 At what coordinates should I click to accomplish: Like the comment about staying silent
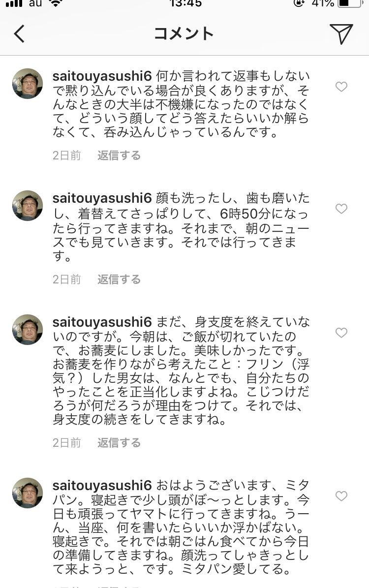[x=341, y=87]
